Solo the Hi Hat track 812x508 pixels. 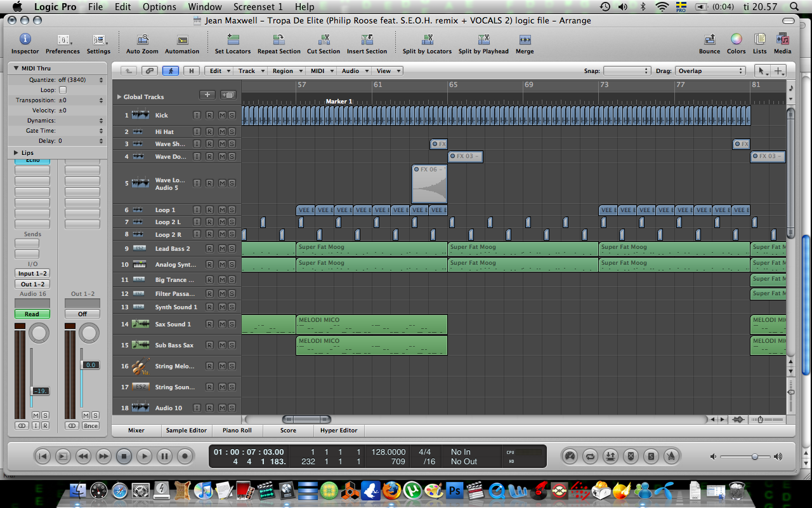coord(232,131)
